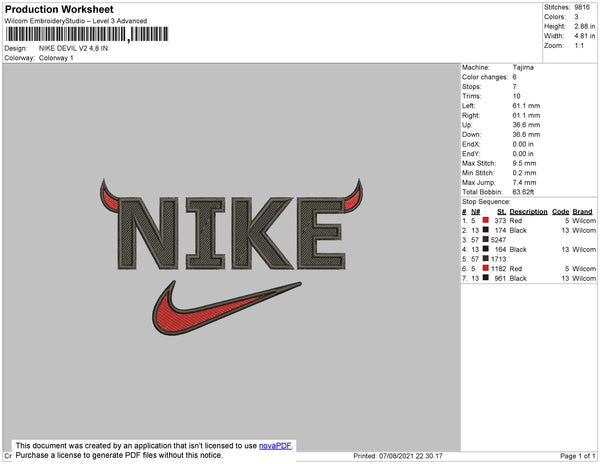Click the barcode under Production Worksheet title
Image resolution: width=600 pixels, height=464 pixels.
pos(87,34)
